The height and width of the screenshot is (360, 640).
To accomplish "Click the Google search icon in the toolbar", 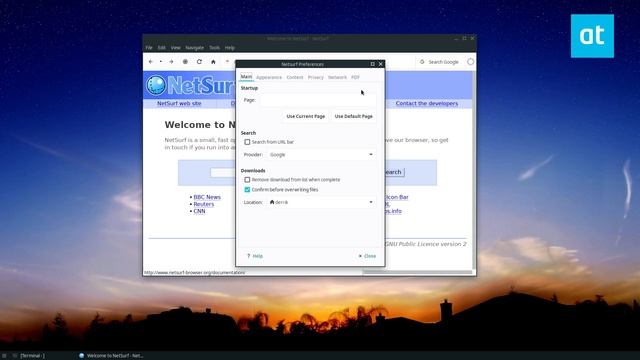I will click(422, 62).
